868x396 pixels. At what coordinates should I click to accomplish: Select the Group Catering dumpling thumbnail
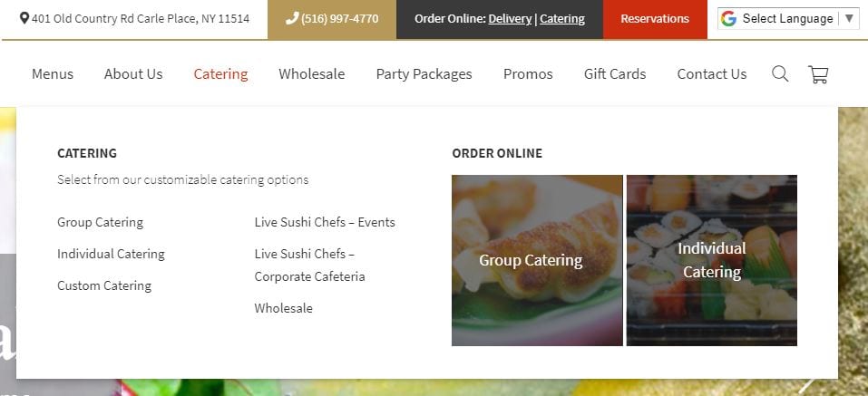click(537, 260)
